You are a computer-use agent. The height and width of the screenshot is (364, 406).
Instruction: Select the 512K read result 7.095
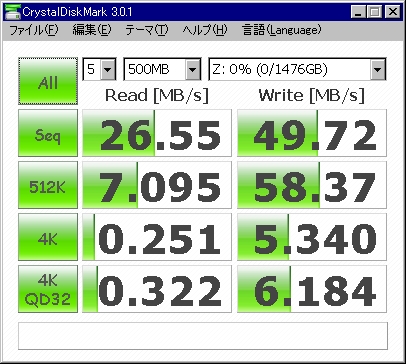[x=157, y=185]
